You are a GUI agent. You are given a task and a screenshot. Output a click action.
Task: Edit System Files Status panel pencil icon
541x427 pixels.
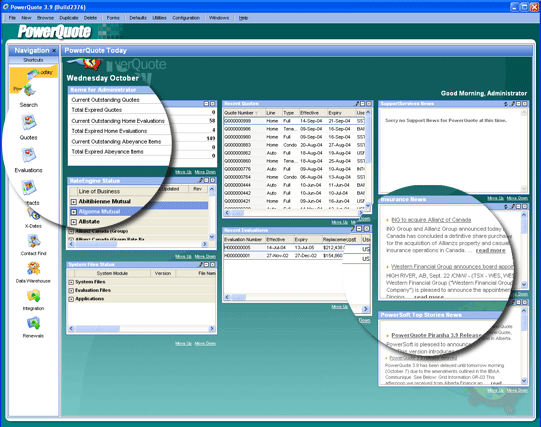(x=200, y=265)
